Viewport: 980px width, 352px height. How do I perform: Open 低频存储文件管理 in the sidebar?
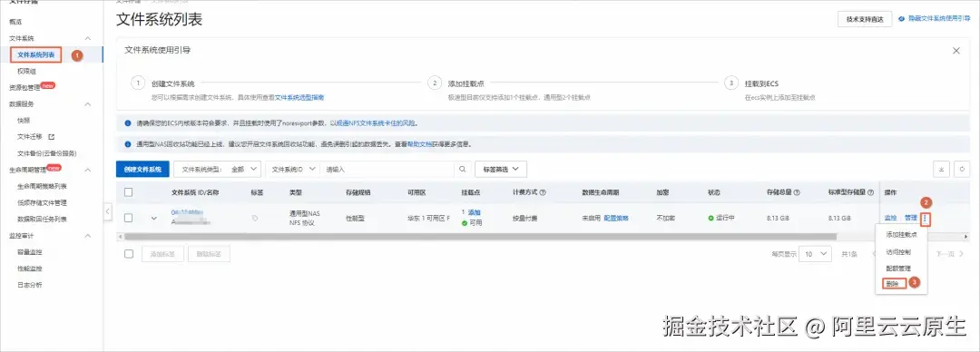pos(42,202)
